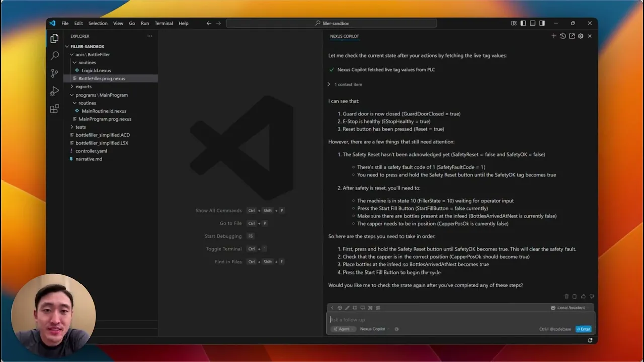Image resolution: width=644 pixels, height=362 pixels.
Task: Toggle the bottom panel visibility
Action: [x=533, y=23]
